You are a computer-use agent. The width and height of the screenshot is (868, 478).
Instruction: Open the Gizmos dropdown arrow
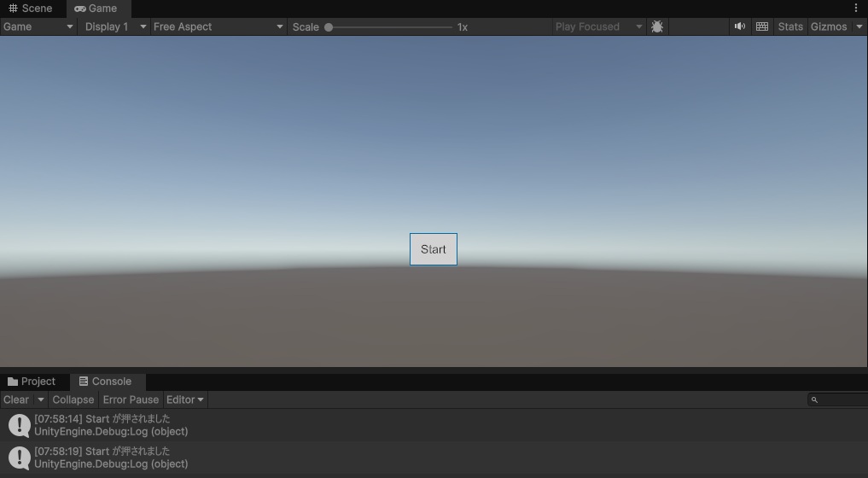tap(859, 26)
